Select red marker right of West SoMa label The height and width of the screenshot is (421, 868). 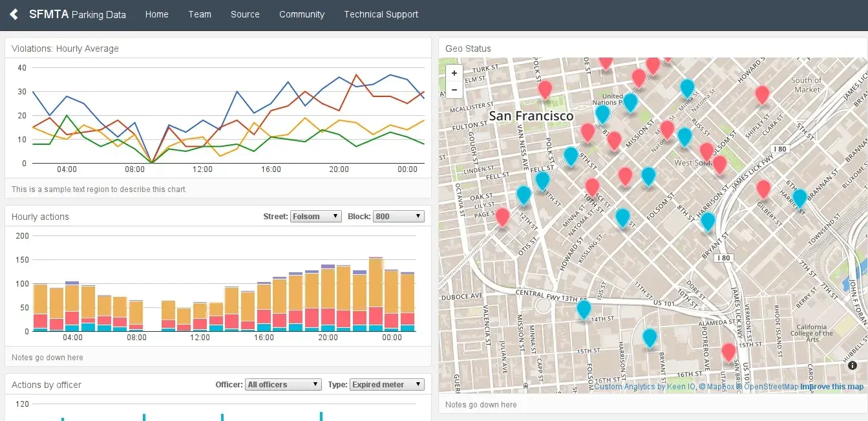pyautogui.click(x=719, y=164)
